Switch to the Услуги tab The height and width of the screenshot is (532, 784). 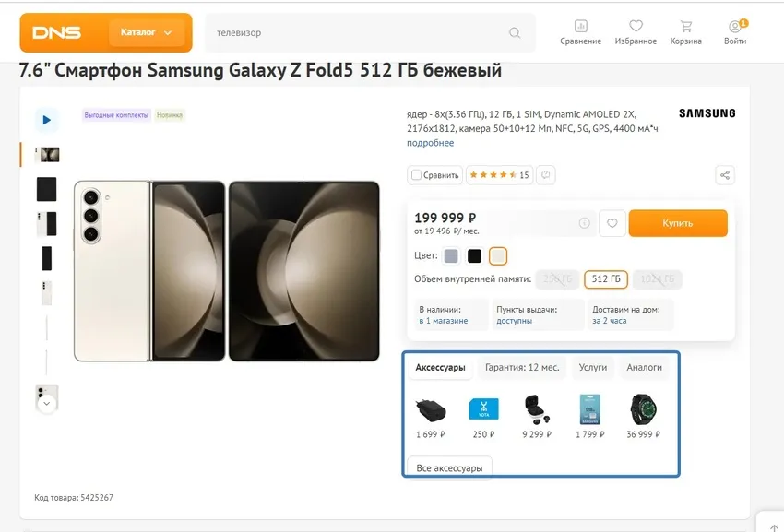coord(592,367)
